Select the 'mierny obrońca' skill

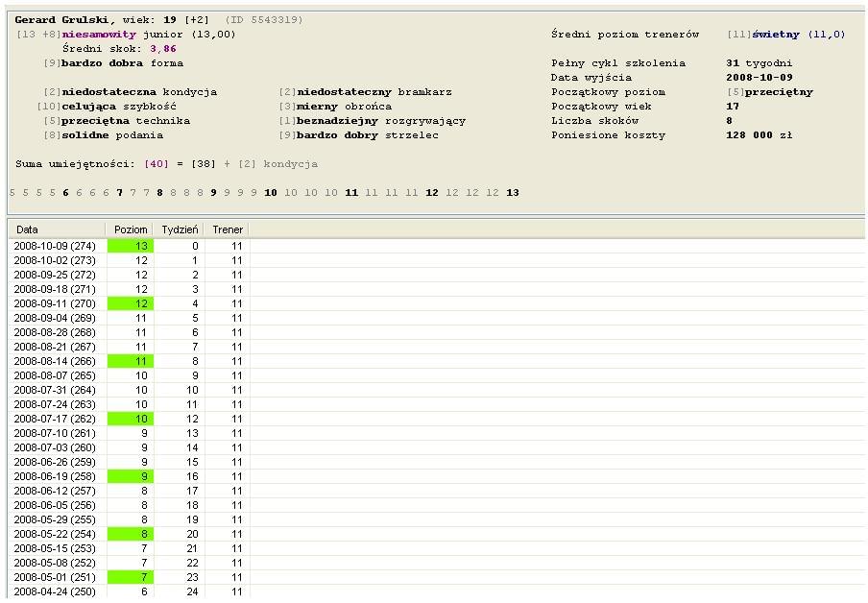coord(344,107)
